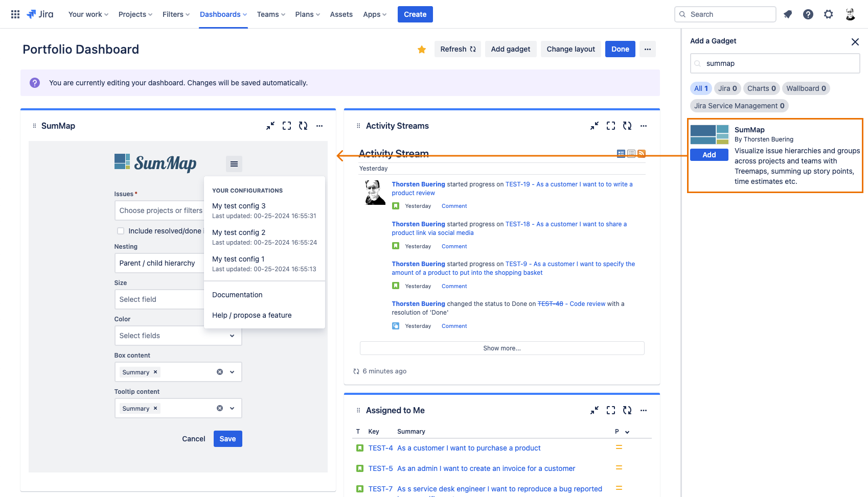Expand the Filters menu
The image size is (868, 497).
click(176, 14)
